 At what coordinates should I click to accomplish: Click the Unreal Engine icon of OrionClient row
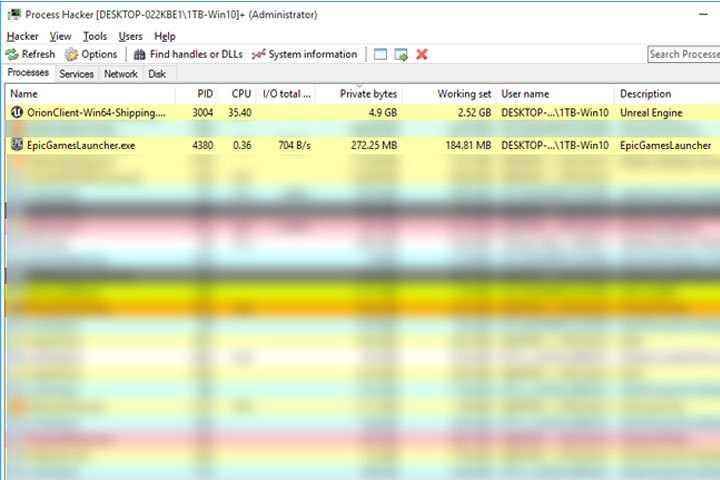pyautogui.click(x=17, y=112)
